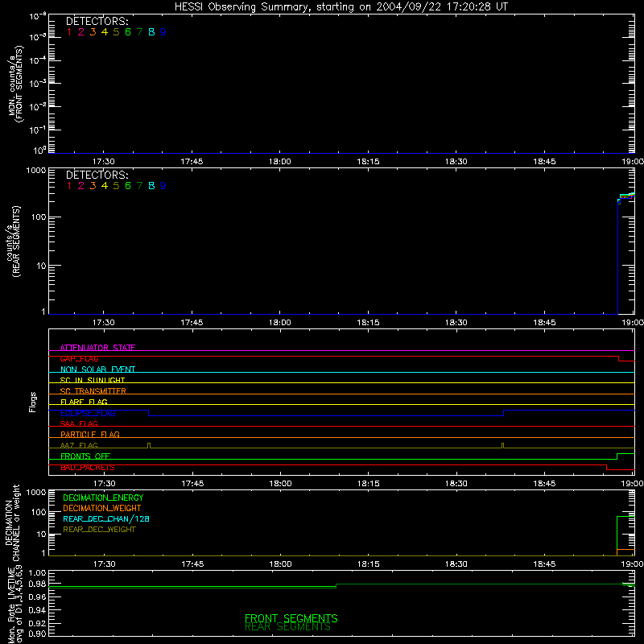Screen dimensions: 644x644
Task: Click the FRONT SEGMENTS livetime legend label
Action: click(x=291, y=618)
